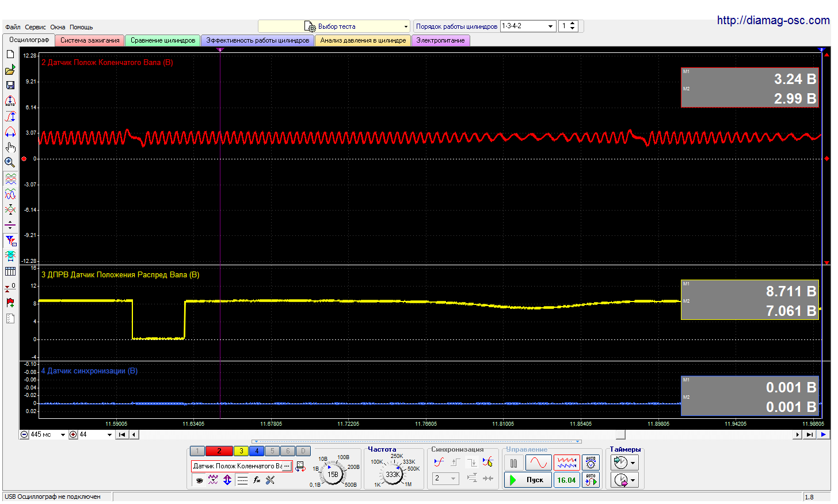Open the diamag-osc.com link
This screenshot has height=504, width=838.
coord(773,20)
